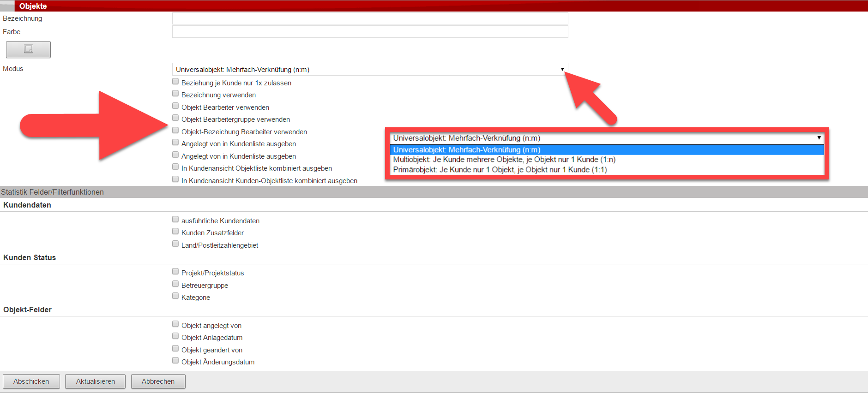Click the Aktualisieren button
The image size is (868, 393).
tap(96, 381)
